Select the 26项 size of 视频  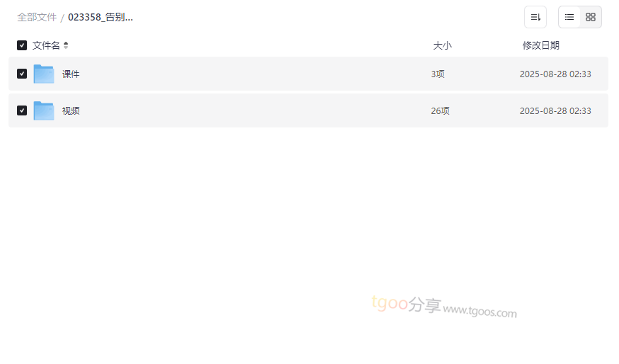440,110
